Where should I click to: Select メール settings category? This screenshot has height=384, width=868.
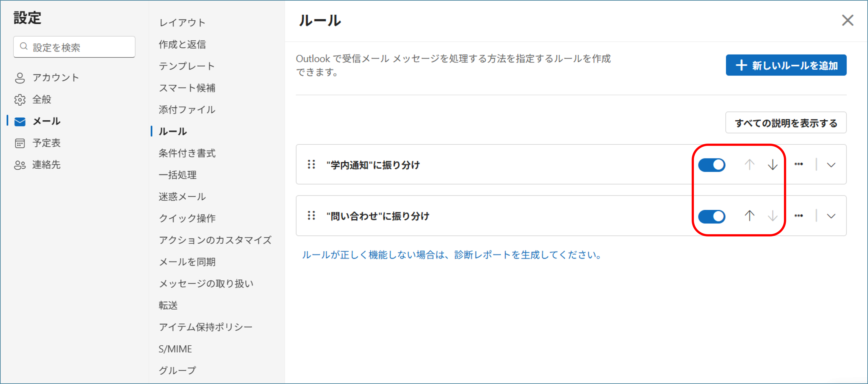[37, 121]
